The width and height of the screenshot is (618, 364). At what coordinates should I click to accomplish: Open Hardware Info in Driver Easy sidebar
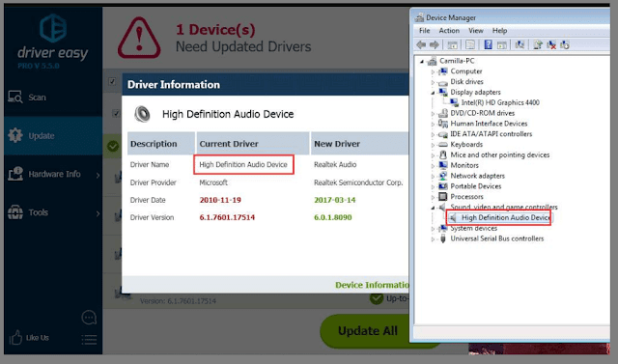[x=53, y=174]
